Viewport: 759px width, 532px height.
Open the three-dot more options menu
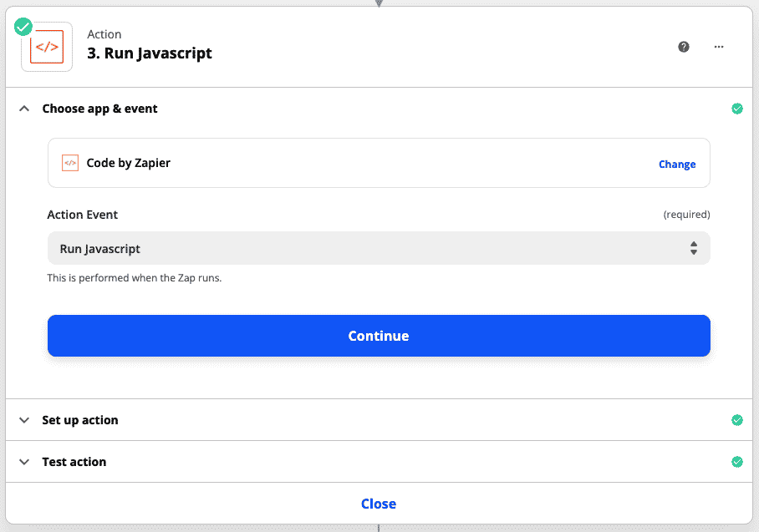(x=719, y=47)
